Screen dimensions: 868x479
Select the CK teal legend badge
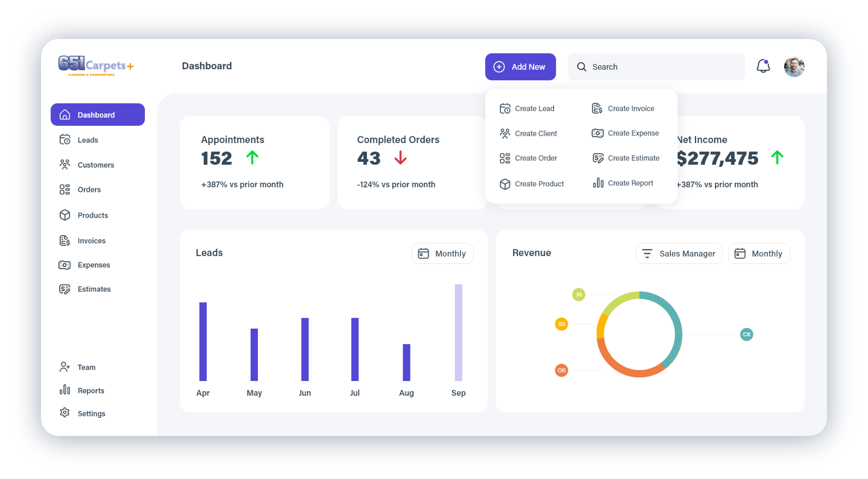pos(747,335)
